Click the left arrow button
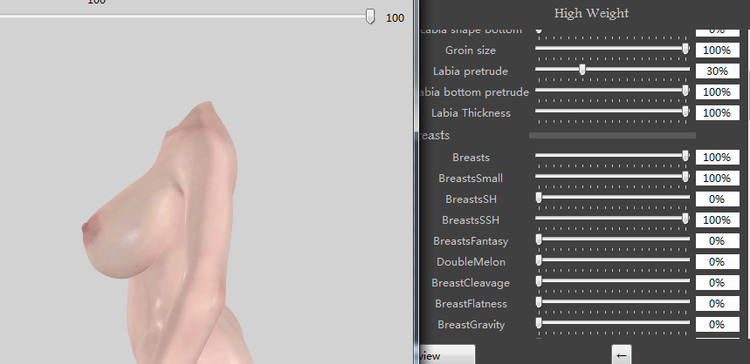Viewport: 750px width, 364px height. (x=621, y=355)
